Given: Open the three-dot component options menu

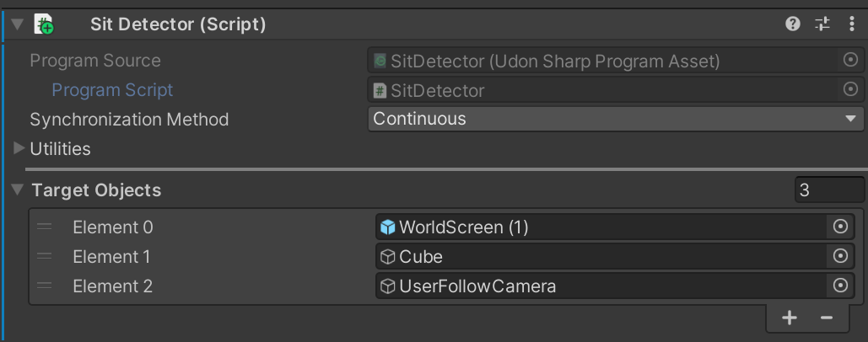Looking at the screenshot, I should tap(851, 24).
